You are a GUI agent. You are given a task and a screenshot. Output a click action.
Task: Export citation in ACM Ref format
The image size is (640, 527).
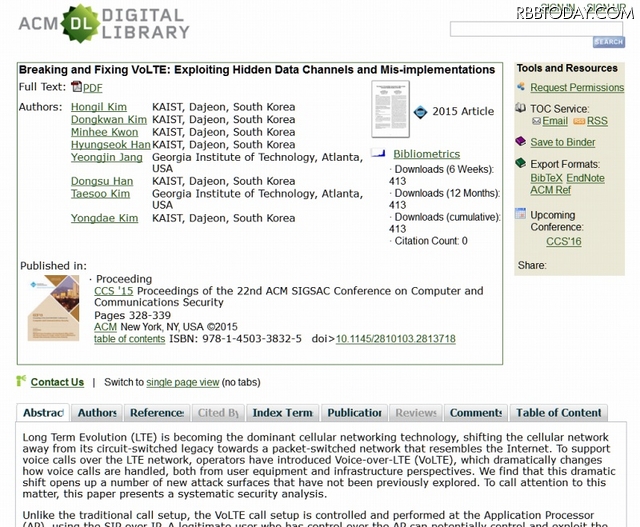(551, 190)
